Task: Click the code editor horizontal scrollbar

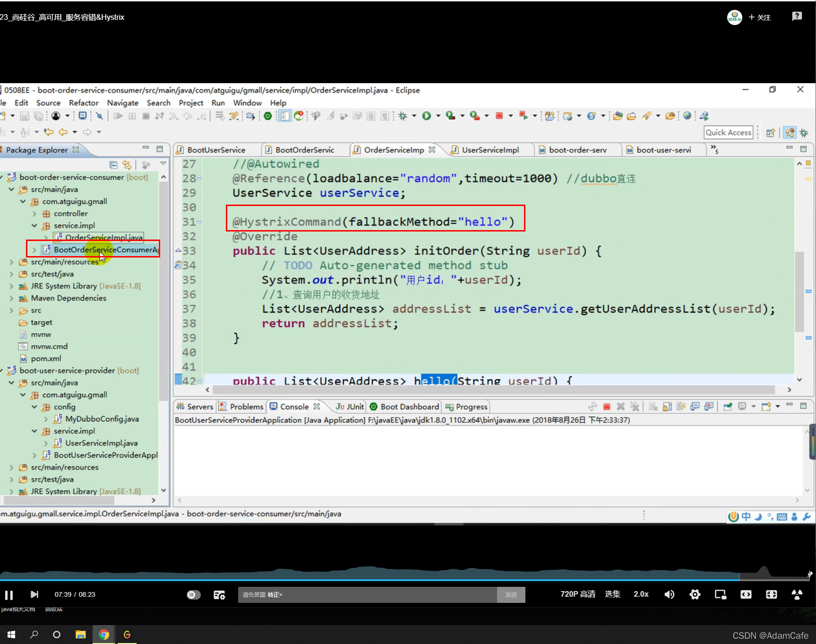Action: pos(494,390)
